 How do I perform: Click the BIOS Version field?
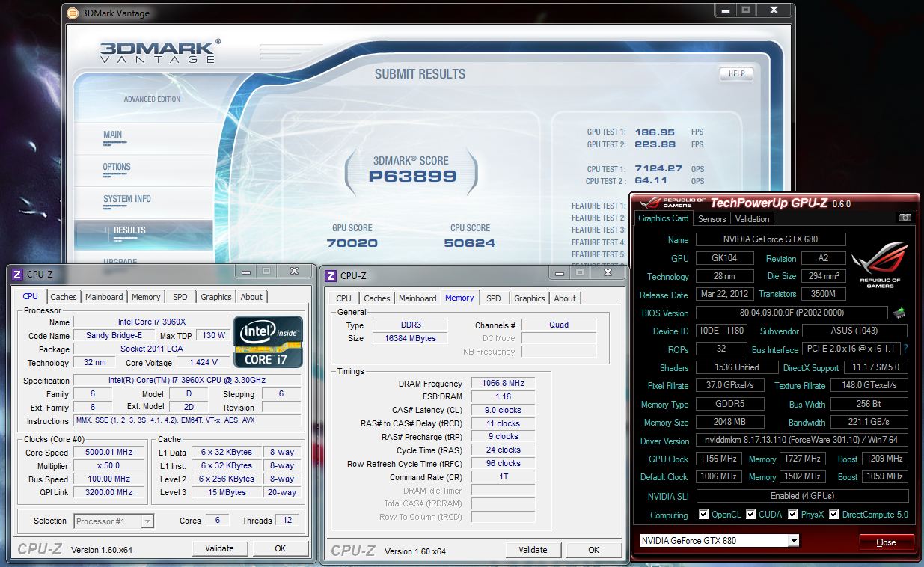792,313
